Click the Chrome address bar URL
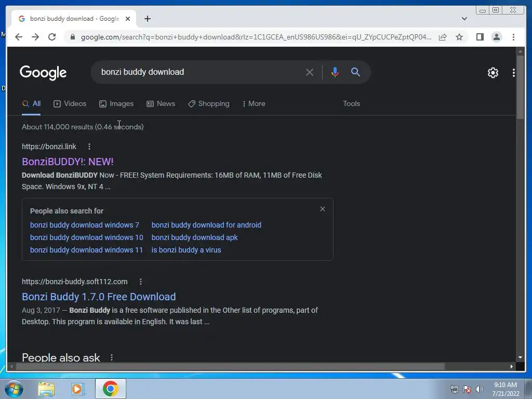532x399 pixels. [256, 37]
